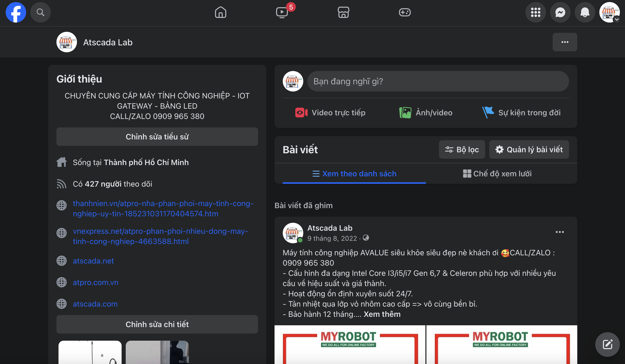This screenshot has width=625, height=364.
Task: Show notifications bell
Action: (x=585, y=12)
